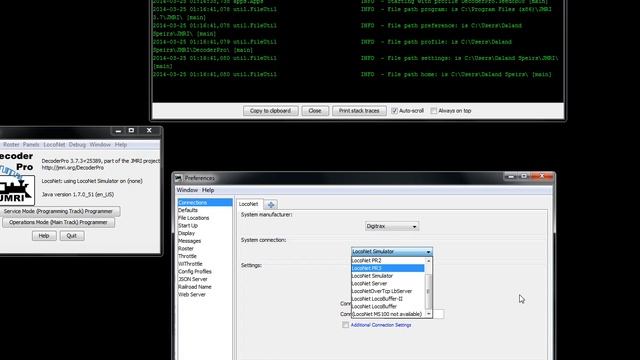Select Display in preferences list

pyautogui.click(x=205, y=233)
